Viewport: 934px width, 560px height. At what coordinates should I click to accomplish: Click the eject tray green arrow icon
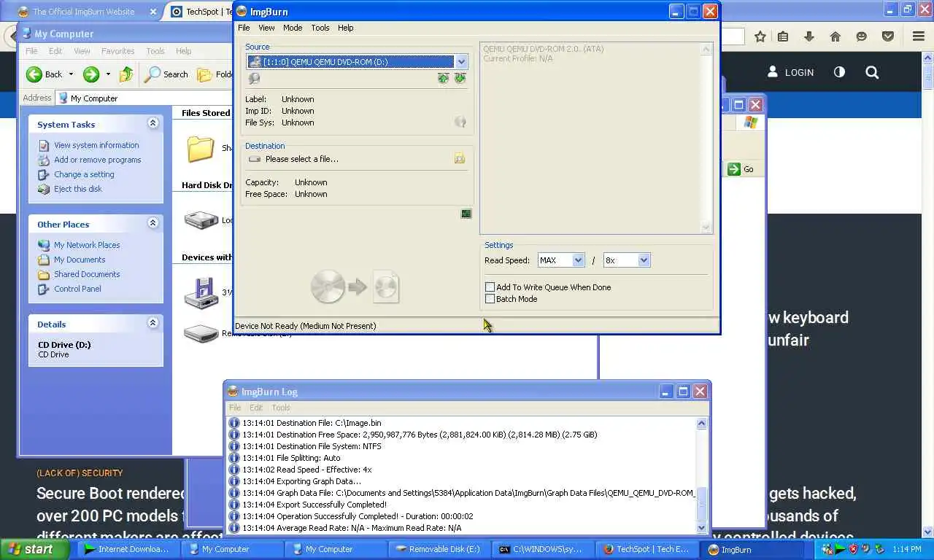click(x=460, y=78)
